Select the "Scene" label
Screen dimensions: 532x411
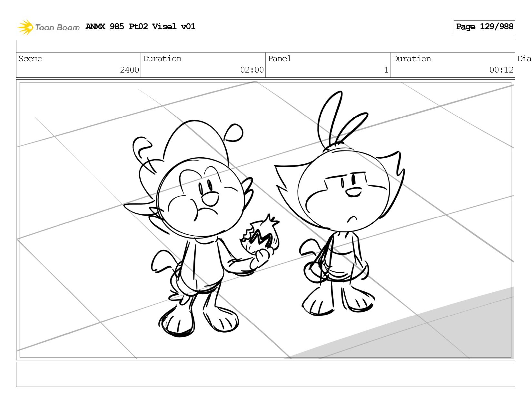[30, 59]
